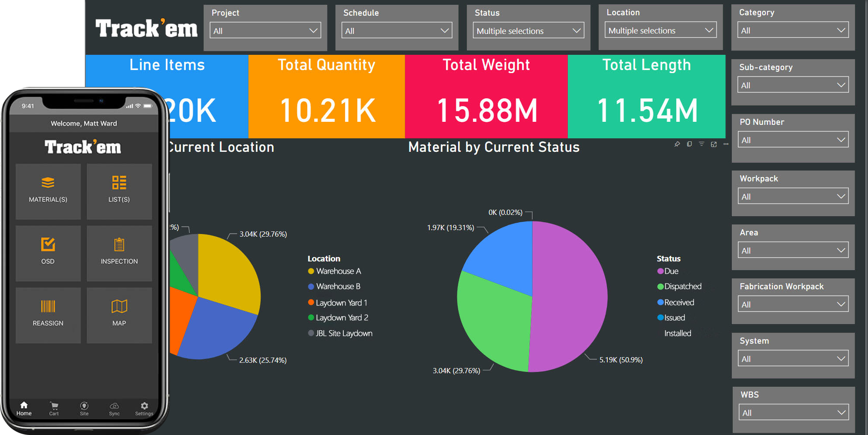The width and height of the screenshot is (868, 435).
Task: Click 1.97K (19.31%) data label
Action: (x=451, y=228)
